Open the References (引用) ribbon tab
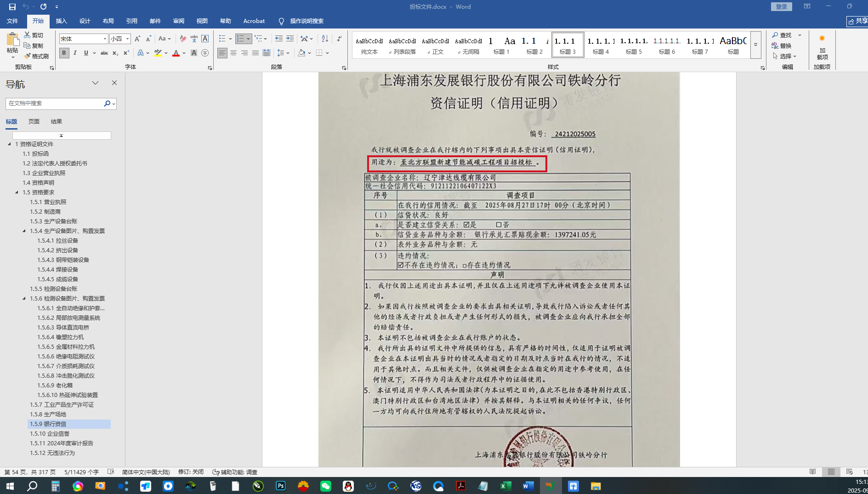This screenshot has width=868, height=494. (x=132, y=21)
